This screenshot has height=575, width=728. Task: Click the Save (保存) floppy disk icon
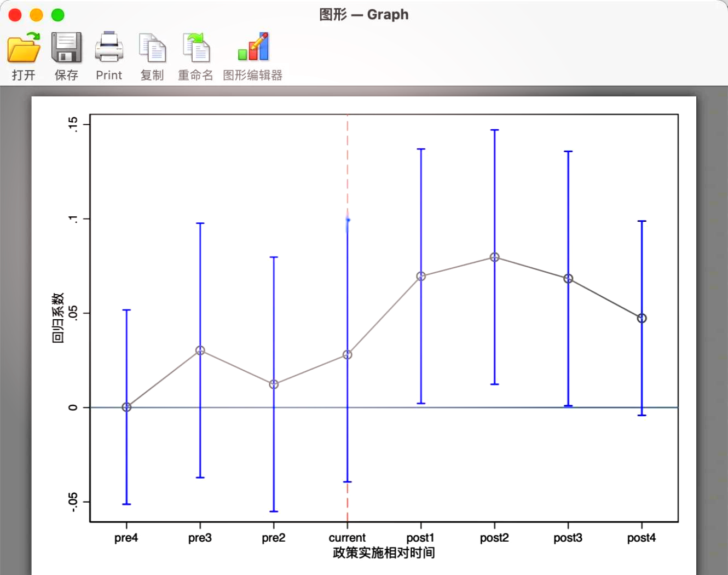66,47
